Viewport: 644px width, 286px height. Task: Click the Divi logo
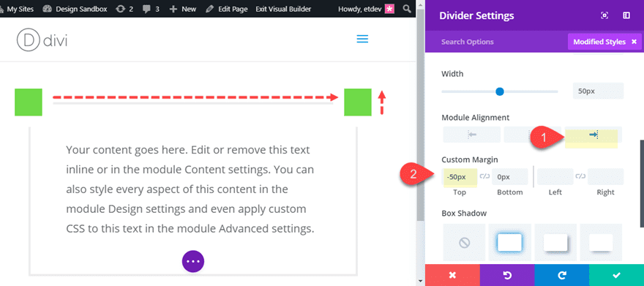click(x=42, y=39)
